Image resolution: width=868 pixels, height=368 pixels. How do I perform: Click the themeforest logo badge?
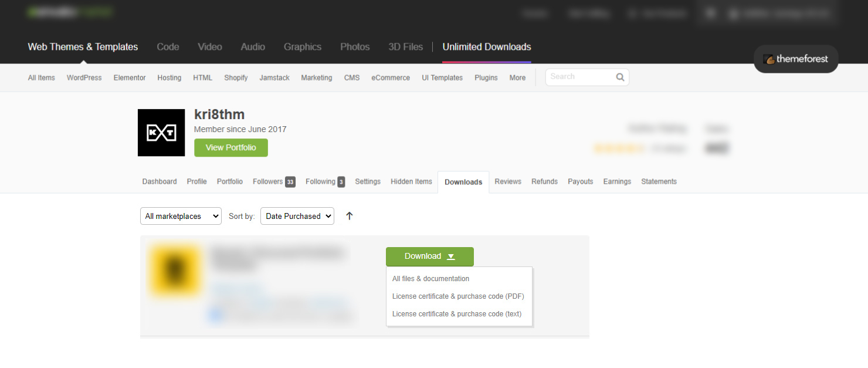[x=795, y=59]
